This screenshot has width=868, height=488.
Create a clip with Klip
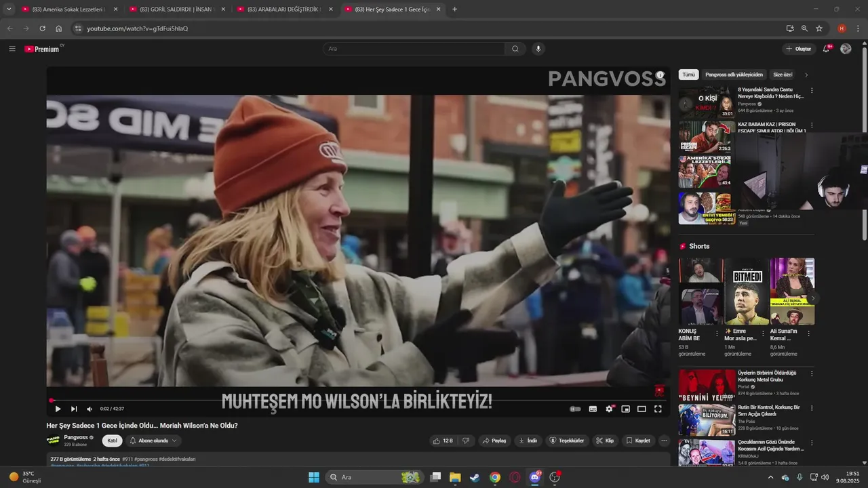(x=605, y=441)
